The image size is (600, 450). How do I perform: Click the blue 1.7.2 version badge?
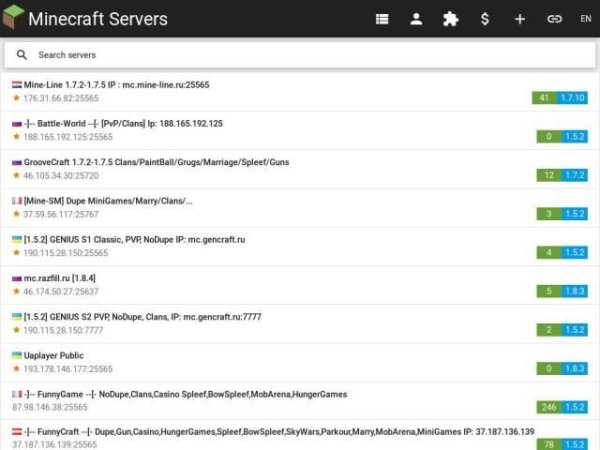(x=574, y=175)
